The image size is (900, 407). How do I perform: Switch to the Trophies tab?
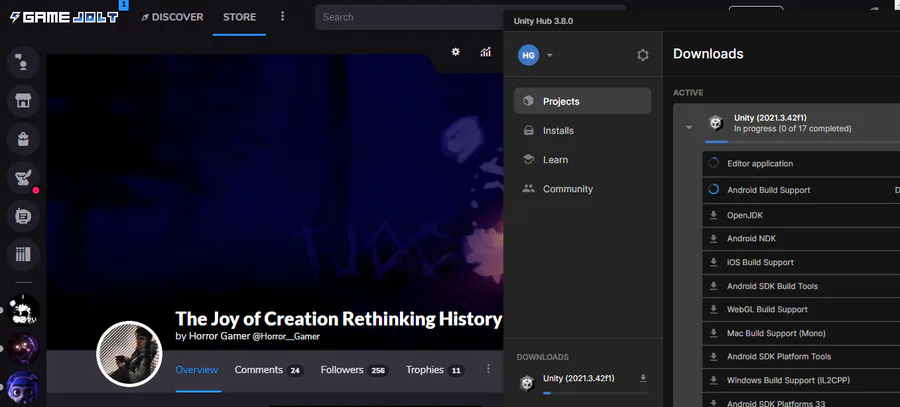coord(435,370)
